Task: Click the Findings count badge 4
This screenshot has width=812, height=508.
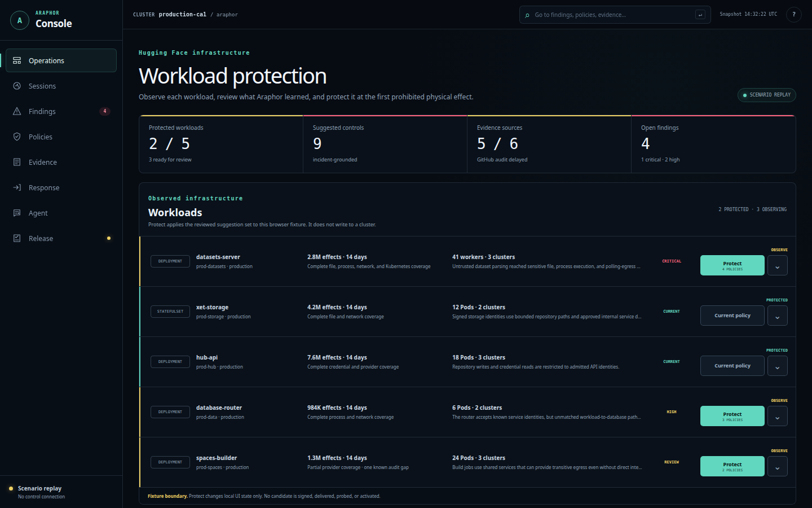Action: [104, 111]
